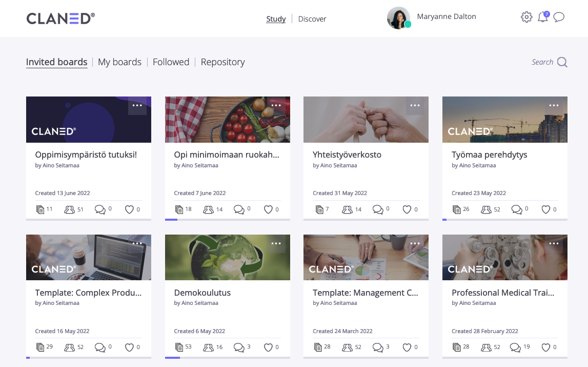Image resolution: width=588 pixels, height=367 pixels.
Task: Click comments icon on Professional Medical Trai card
Action: click(x=515, y=347)
